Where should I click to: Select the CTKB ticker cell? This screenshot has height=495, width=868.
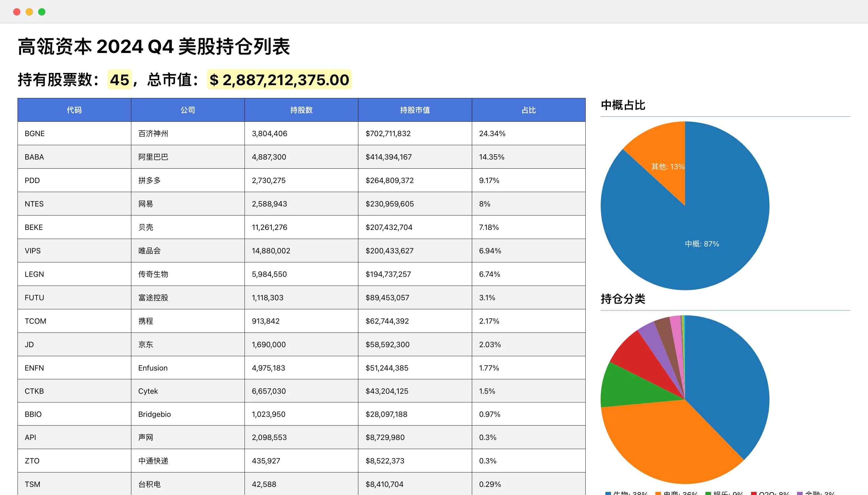point(74,391)
